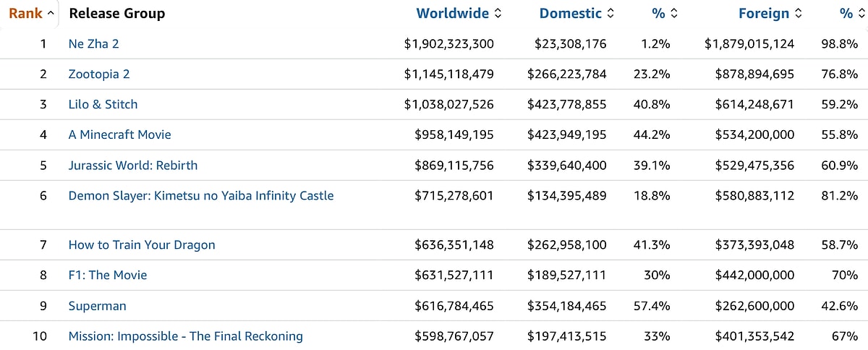Open F1: The Movie link
Viewport: 868px width, 350px height.
coord(107,276)
